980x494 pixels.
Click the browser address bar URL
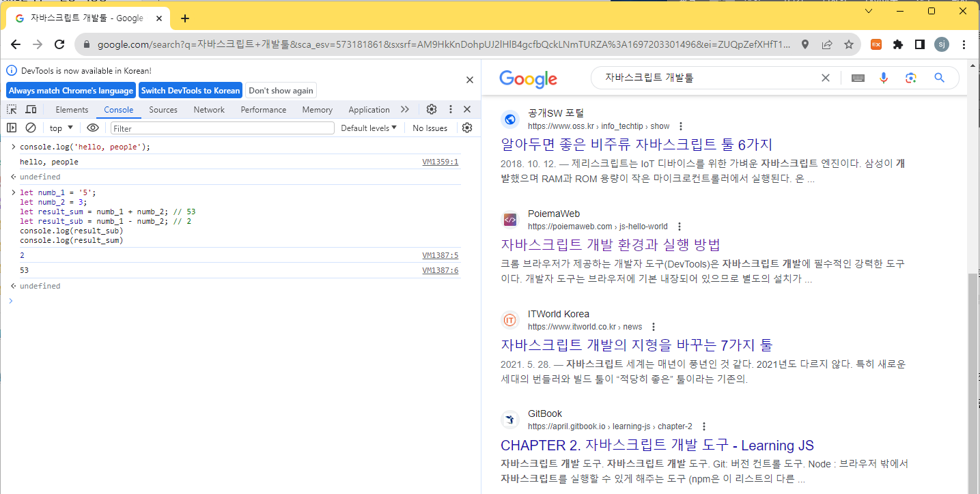click(x=444, y=45)
